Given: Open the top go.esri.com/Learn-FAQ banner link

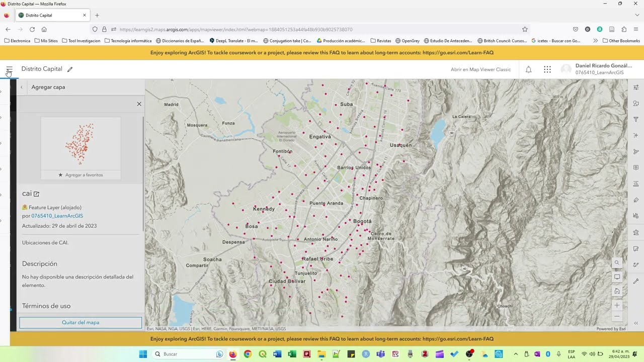Looking at the screenshot, I should tap(458, 53).
